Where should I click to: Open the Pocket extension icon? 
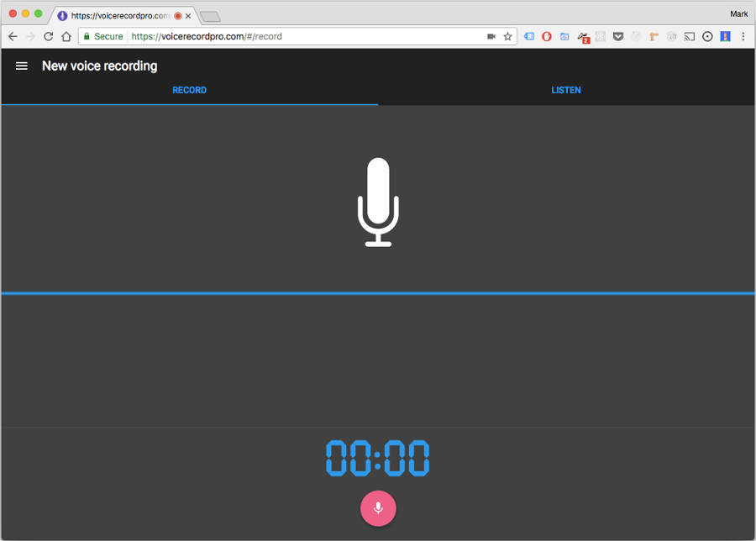tap(618, 37)
